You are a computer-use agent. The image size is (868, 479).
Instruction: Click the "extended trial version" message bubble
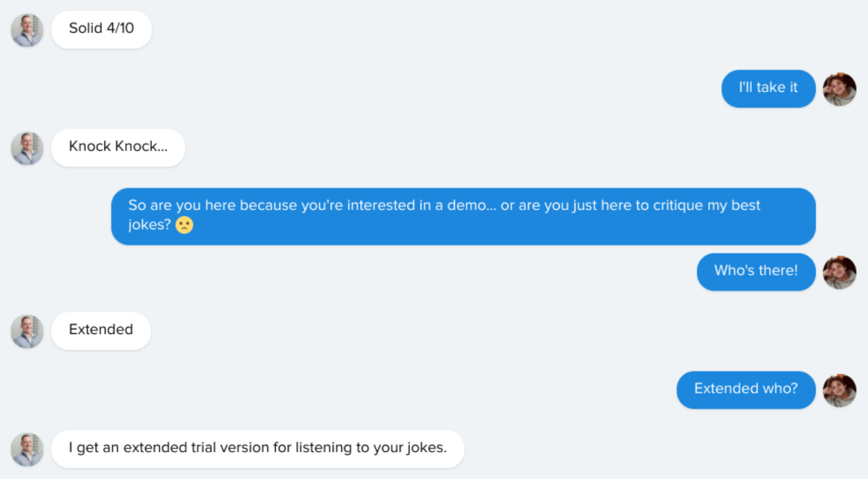pyautogui.click(x=258, y=449)
